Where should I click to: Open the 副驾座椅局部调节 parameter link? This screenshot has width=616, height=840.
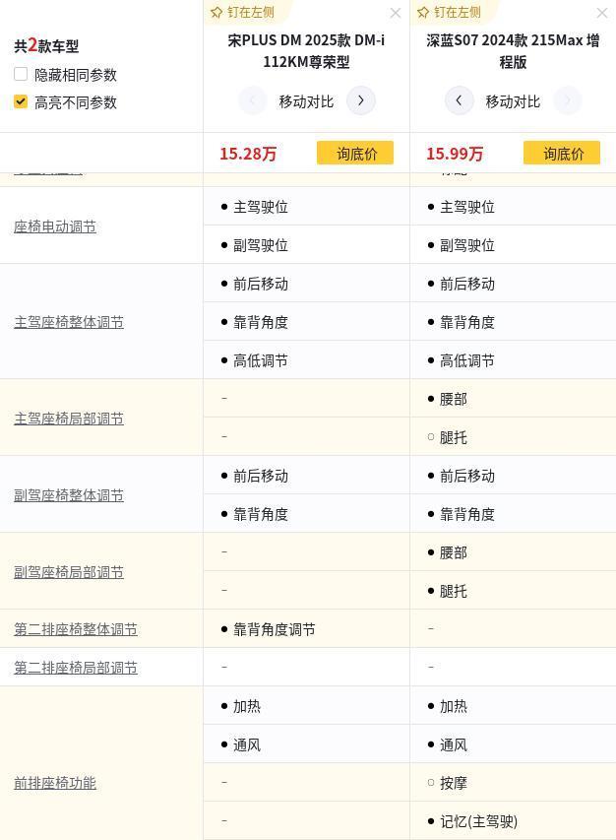click(69, 572)
